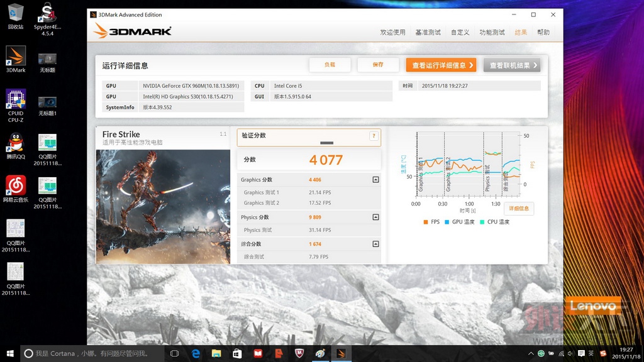Click the question mark help icon beside 验证分数
This screenshot has width=644, height=362.
pyautogui.click(x=374, y=136)
